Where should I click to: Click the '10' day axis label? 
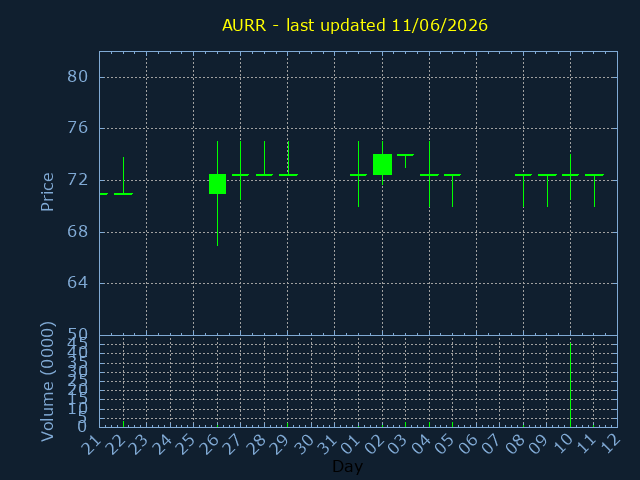[562, 444]
